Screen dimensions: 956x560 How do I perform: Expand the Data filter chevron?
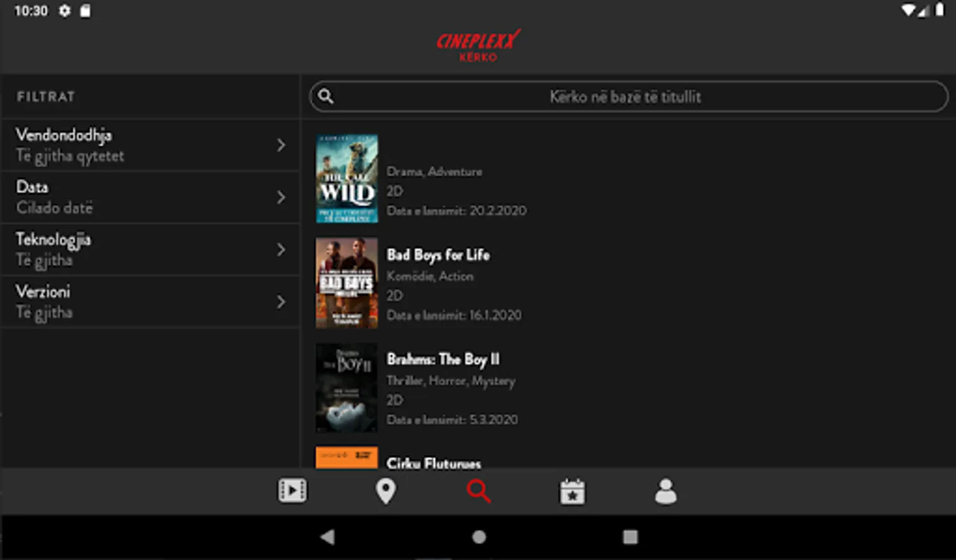coord(281,197)
